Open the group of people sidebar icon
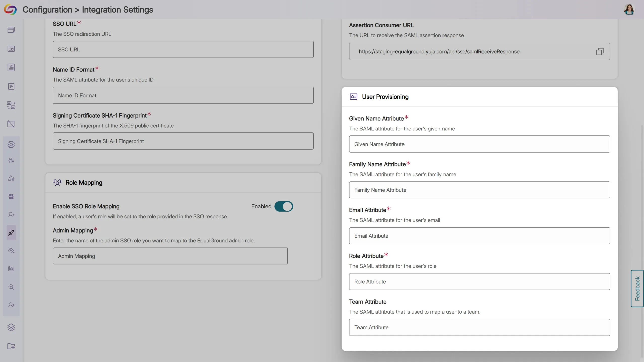This screenshot has height=362, width=644. [11, 196]
